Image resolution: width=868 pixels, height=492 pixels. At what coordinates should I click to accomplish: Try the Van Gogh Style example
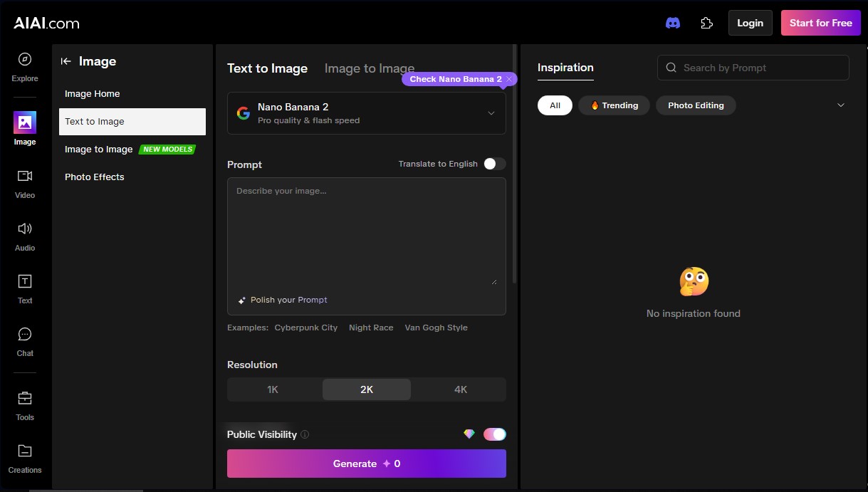pos(436,328)
